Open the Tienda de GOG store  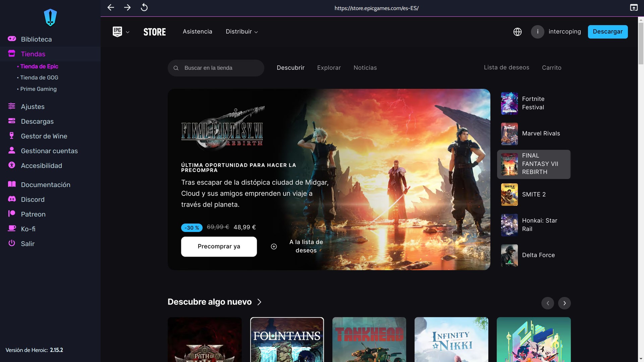[x=39, y=78]
